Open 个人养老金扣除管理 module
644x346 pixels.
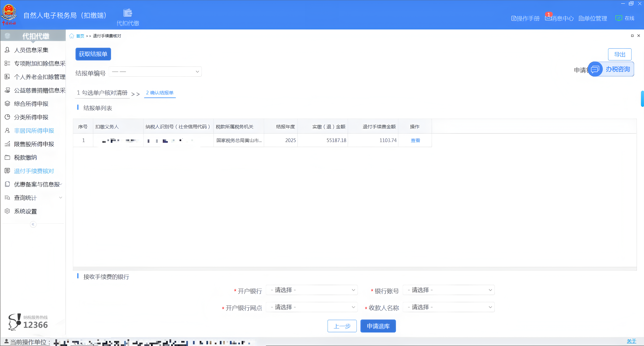tap(39, 77)
